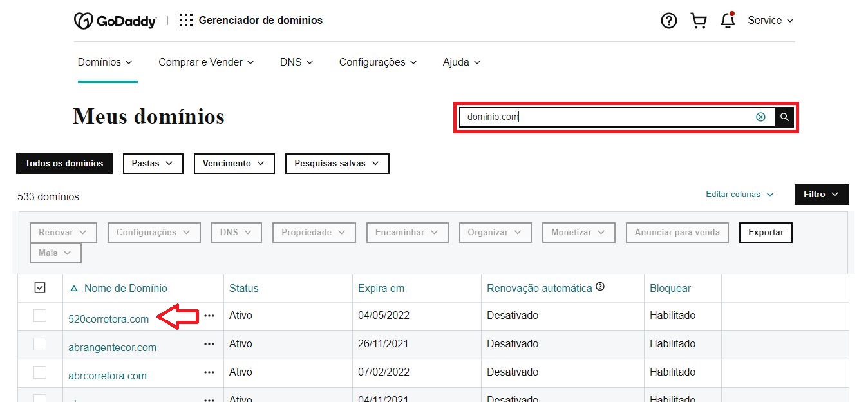Click the GoDaddy logo

tap(115, 21)
